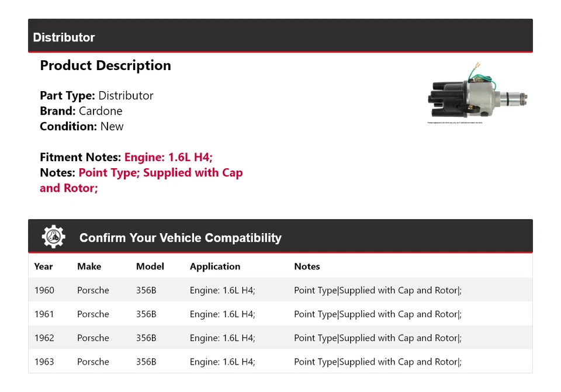
Task: Click Porsche in the 1962 row
Action: 93,338
